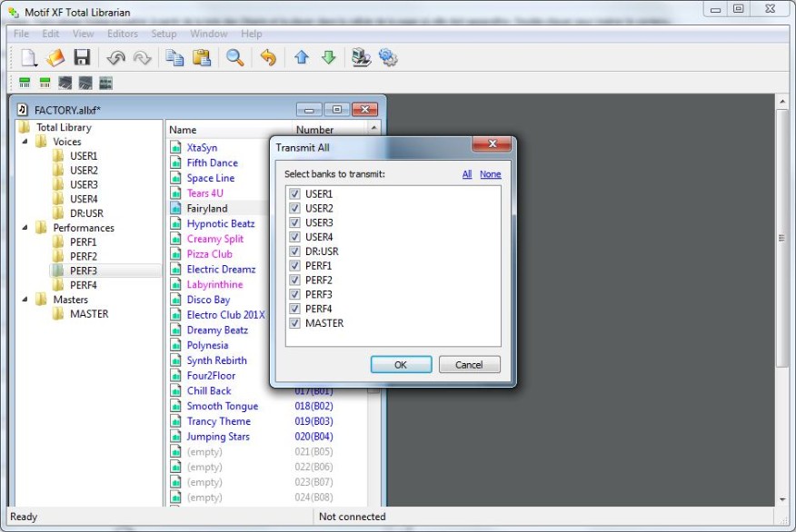Uncheck the PERF4 bank checkbox

coord(294,309)
